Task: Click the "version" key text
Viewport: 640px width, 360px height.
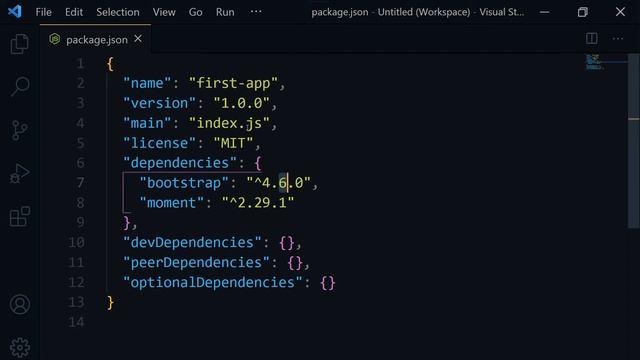Action: tap(159, 103)
